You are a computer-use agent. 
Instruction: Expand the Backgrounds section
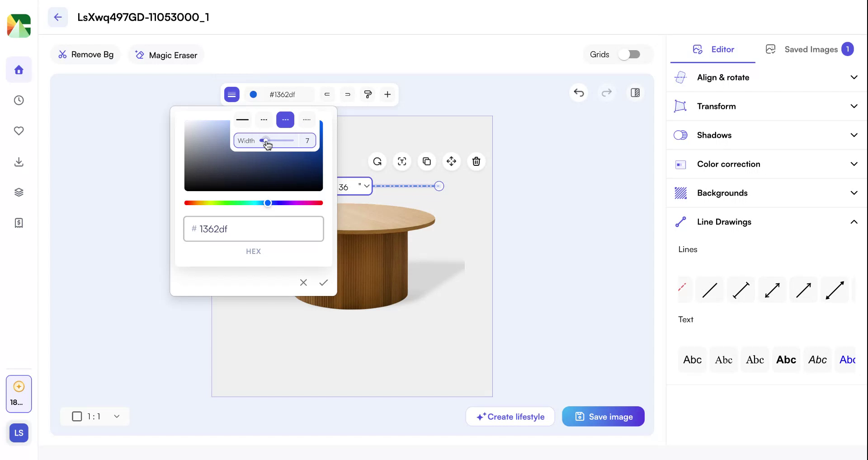pyautogui.click(x=766, y=192)
